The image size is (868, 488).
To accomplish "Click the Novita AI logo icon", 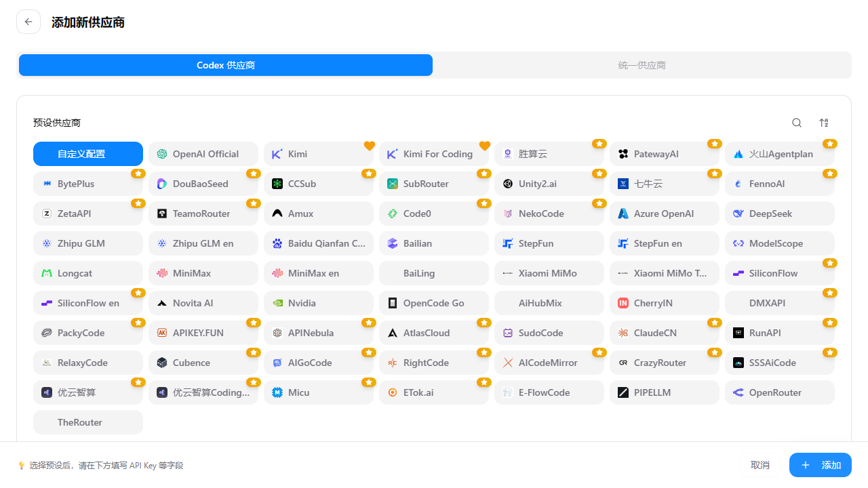I will coord(162,303).
